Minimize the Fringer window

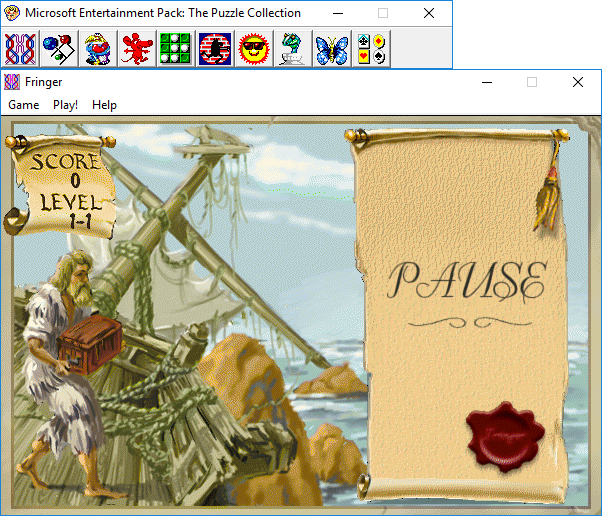pyautogui.click(x=487, y=82)
